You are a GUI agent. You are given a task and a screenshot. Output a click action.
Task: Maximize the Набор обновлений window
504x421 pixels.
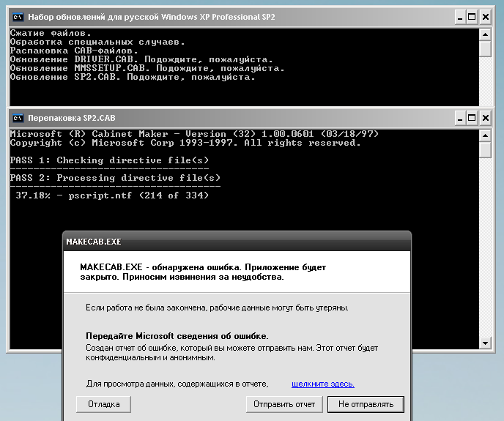472,17
